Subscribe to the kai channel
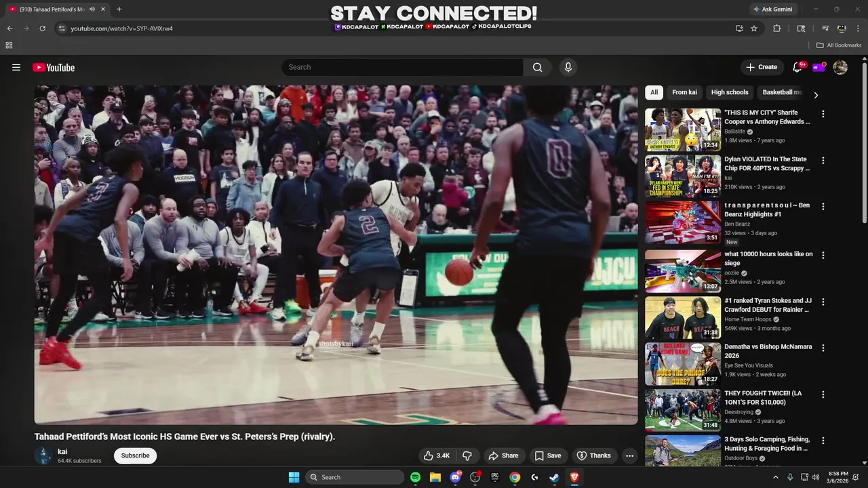868x488 pixels. [x=135, y=455]
